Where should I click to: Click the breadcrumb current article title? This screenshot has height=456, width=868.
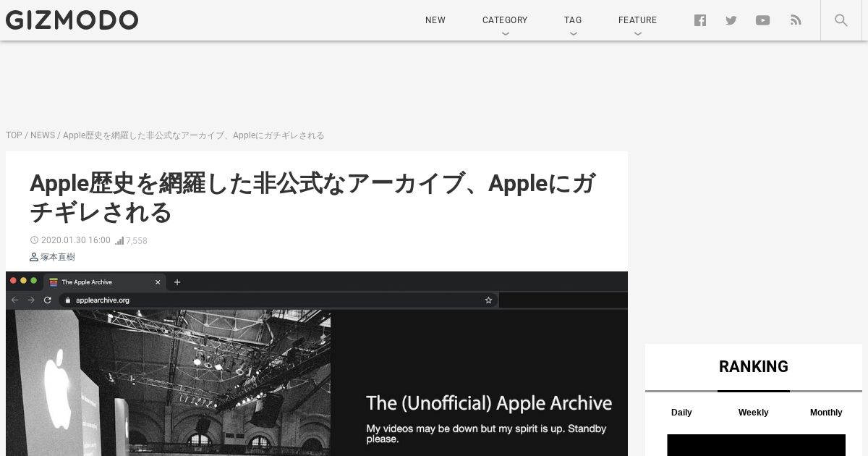[193, 135]
